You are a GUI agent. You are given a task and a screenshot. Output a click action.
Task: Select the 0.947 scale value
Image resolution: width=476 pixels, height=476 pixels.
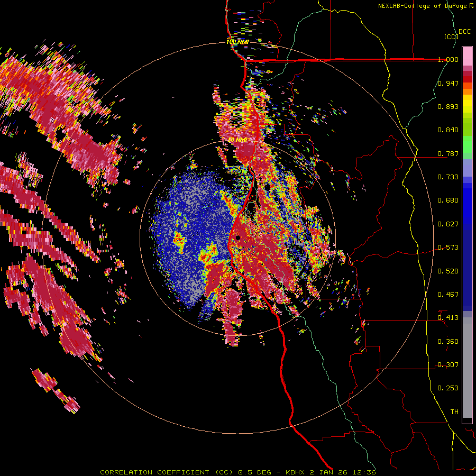click(x=448, y=83)
